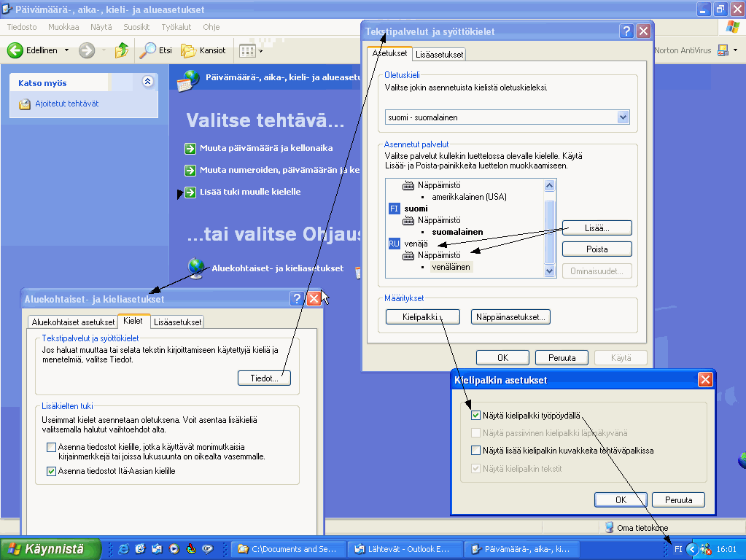Enable Näytä lisää kielipalkin kuvakkeita tehtäväpalkissa

click(x=475, y=449)
